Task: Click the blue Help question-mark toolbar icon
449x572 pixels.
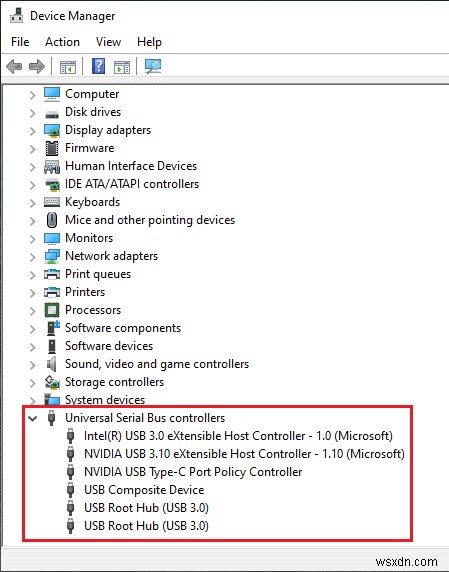Action: click(x=98, y=66)
